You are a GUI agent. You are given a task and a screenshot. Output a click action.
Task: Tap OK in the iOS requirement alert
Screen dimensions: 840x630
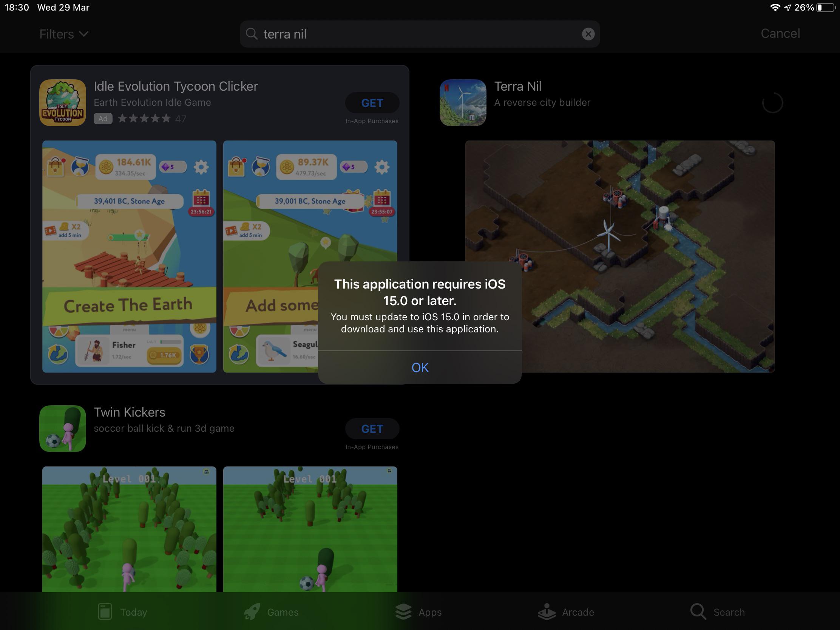point(420,367)
